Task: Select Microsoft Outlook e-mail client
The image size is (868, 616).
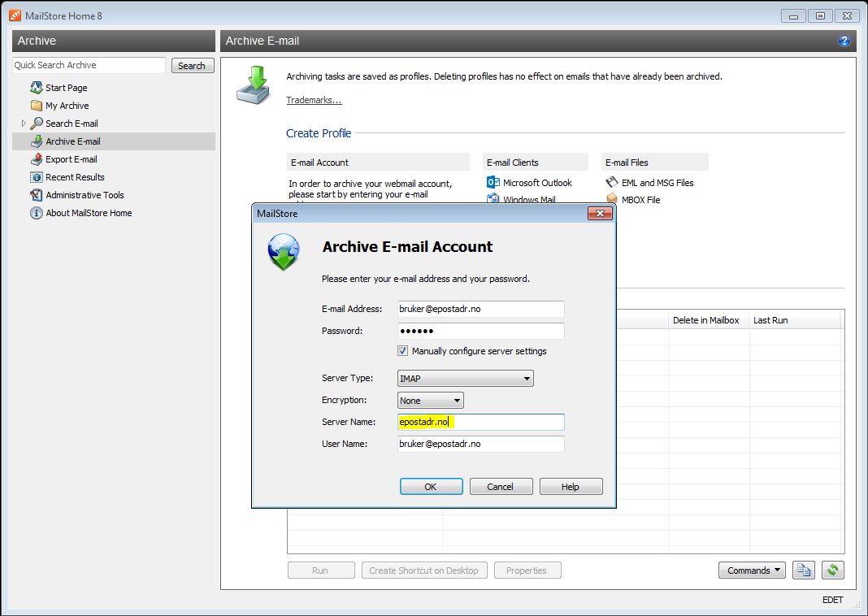Action: [537, 183]
